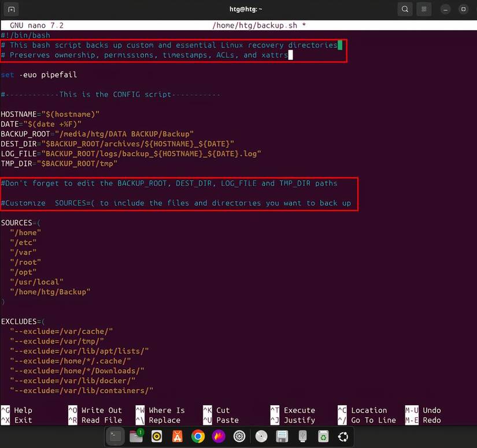Open the mounted USB drive from the dock
The image size is (477, 448).
pyautogui.click(x=302, y=436)
